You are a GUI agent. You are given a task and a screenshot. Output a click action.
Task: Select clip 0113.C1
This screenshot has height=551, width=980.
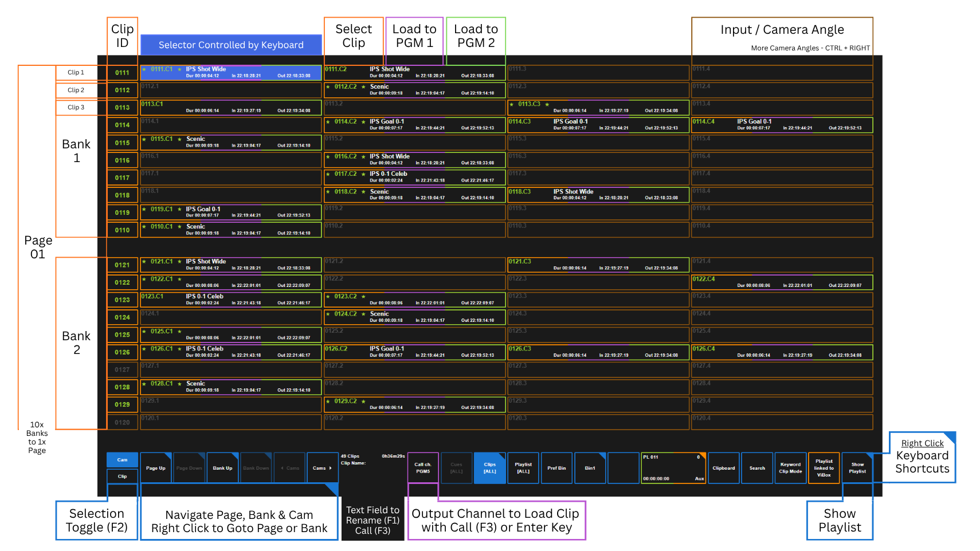coord(231,108)
